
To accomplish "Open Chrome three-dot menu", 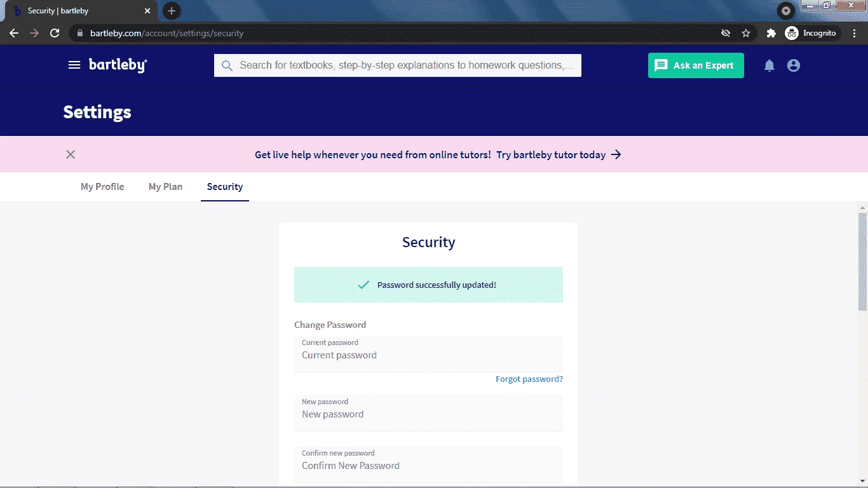I will coord(855,33).
